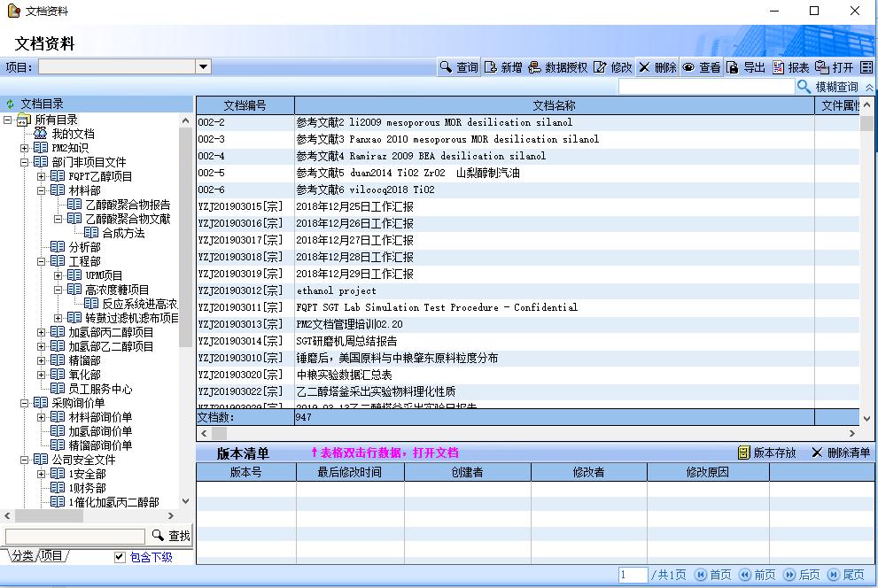Toggle the 包含下级 checkbox
The height and width of the screenshot is (588, 878).
point(120,557)
